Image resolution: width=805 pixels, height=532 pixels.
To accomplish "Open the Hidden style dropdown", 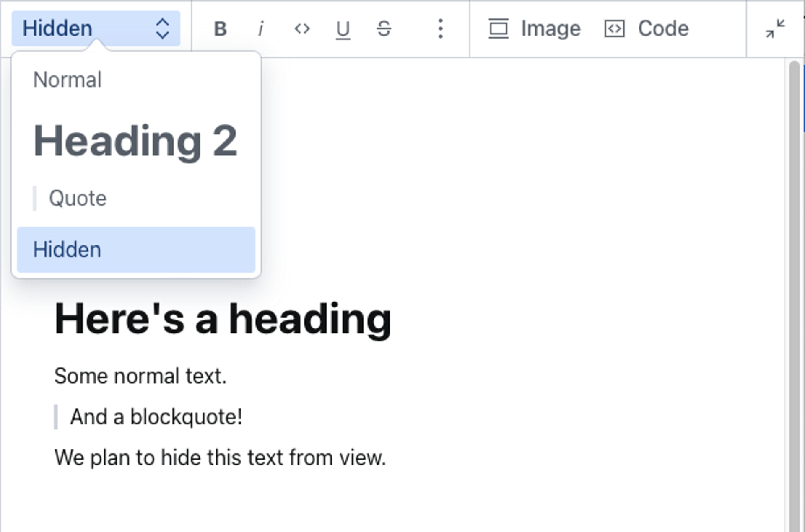I will [x=57, y=28].
